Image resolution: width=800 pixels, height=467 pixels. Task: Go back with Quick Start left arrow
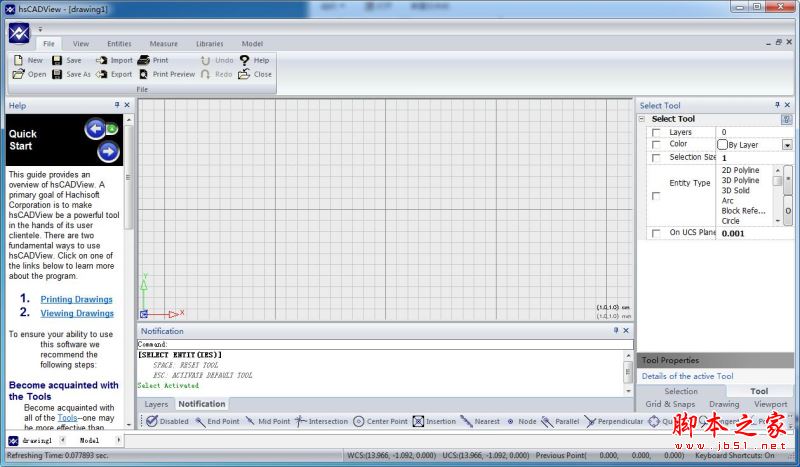pos(95,129)
